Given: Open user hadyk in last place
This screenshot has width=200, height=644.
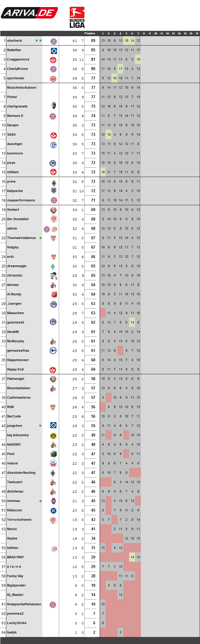Looking at the screenshot, I should click(x=12, y=632).
